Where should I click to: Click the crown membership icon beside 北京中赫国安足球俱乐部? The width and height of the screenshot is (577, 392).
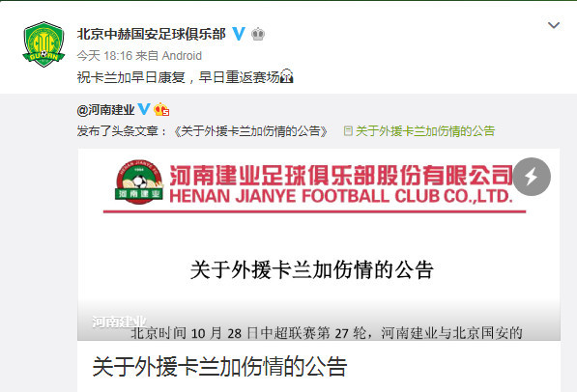coord(258,34)
